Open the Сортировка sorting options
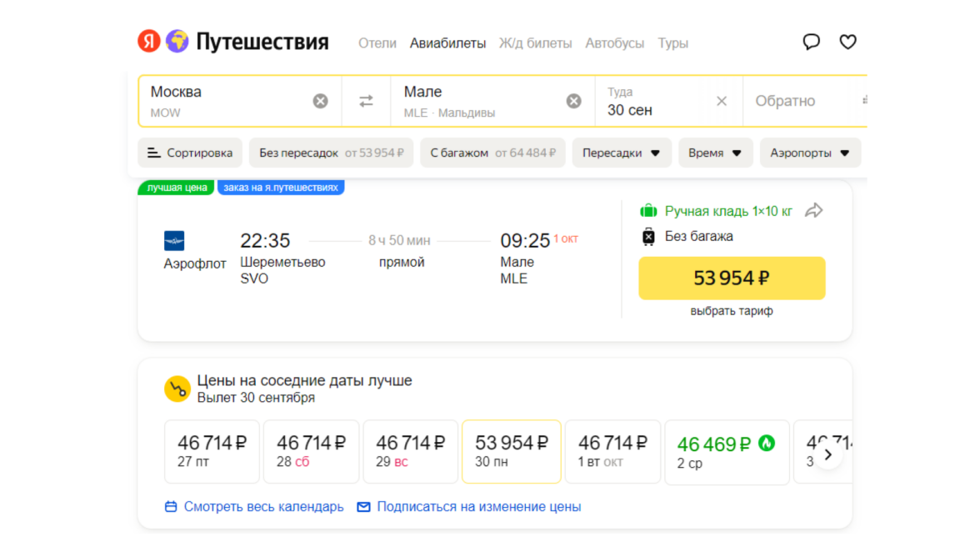980x552 pixels. (190, 153)
